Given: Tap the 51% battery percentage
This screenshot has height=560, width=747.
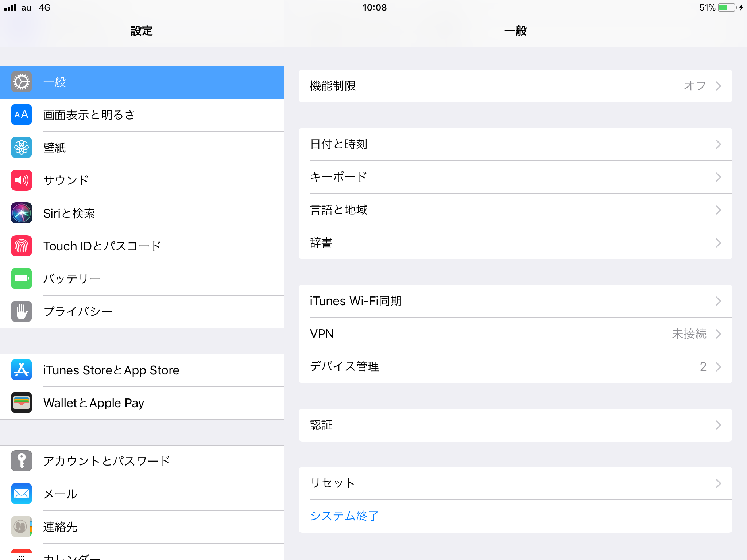Looking at the screenshot, I should pos(707,8).
